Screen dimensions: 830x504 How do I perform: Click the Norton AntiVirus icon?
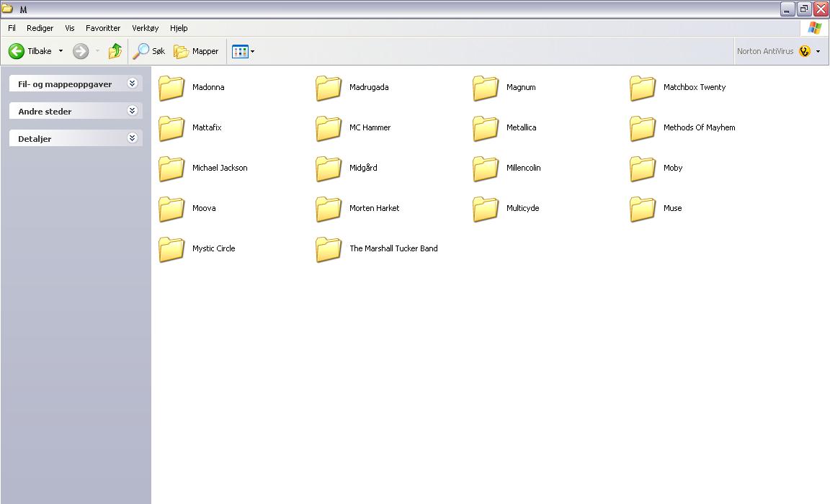[x=805, y=51]
